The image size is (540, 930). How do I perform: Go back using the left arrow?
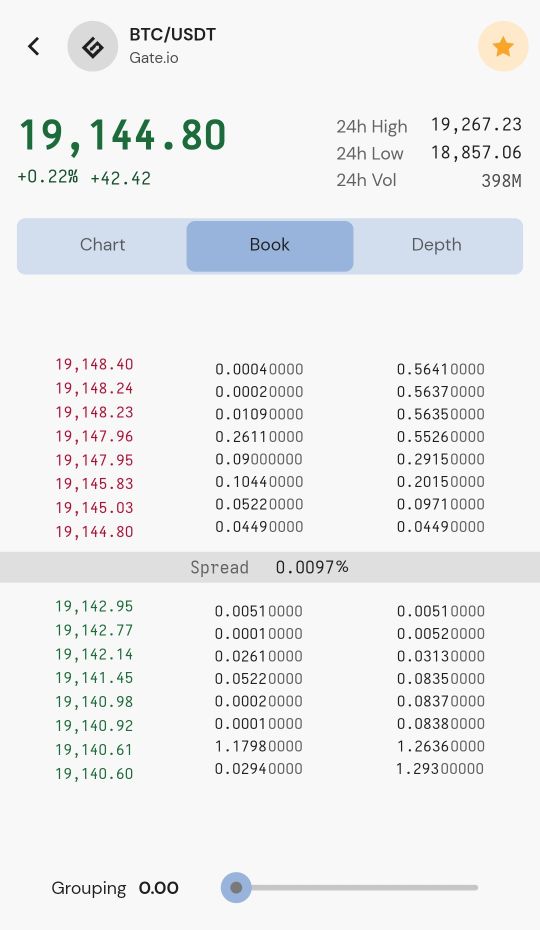pos(34,46)
